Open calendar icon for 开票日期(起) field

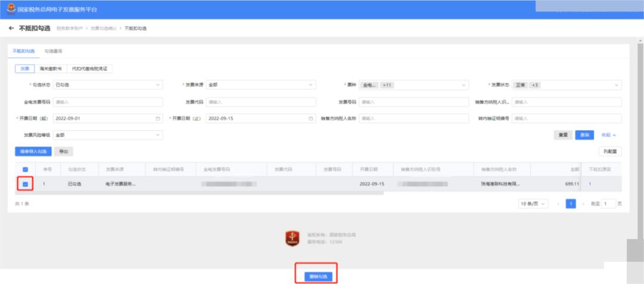click(157, 118)
